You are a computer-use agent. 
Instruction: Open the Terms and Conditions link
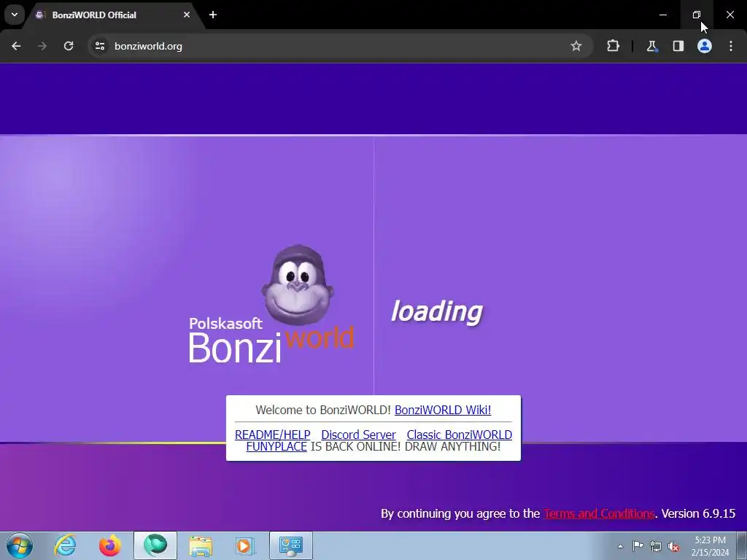[x=599, y=514]
